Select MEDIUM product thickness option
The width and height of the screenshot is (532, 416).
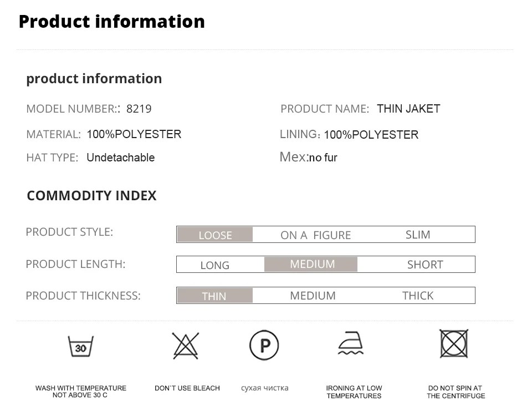click(x=313, y=296)
